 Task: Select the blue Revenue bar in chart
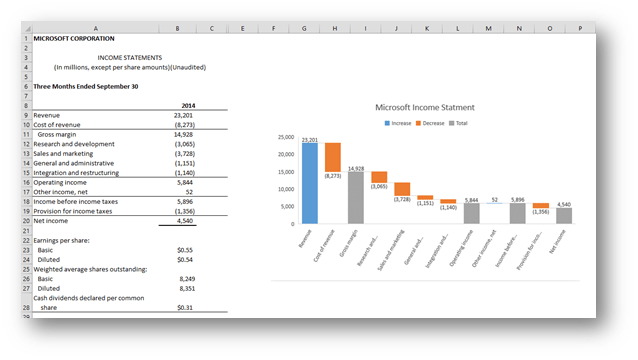[x=310, y=183]
